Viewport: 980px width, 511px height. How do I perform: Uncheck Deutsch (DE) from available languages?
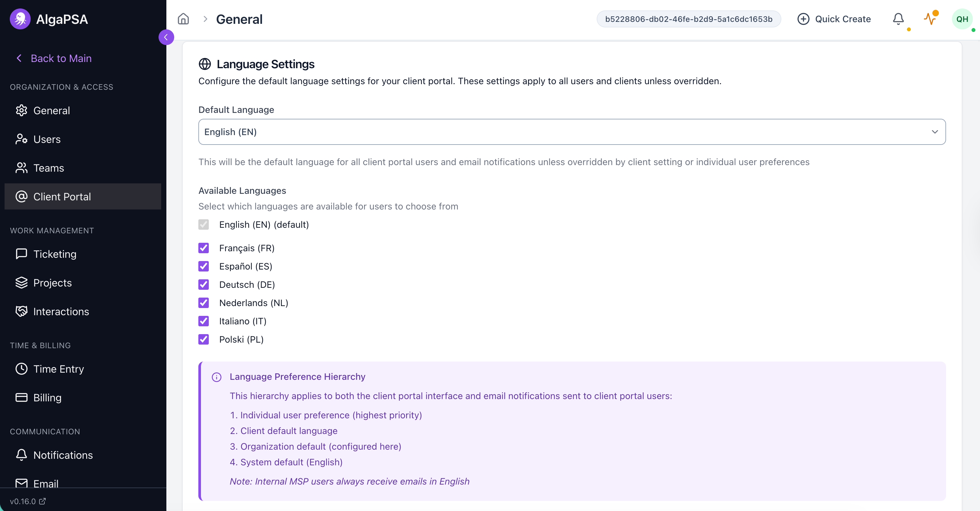[204, 284]
